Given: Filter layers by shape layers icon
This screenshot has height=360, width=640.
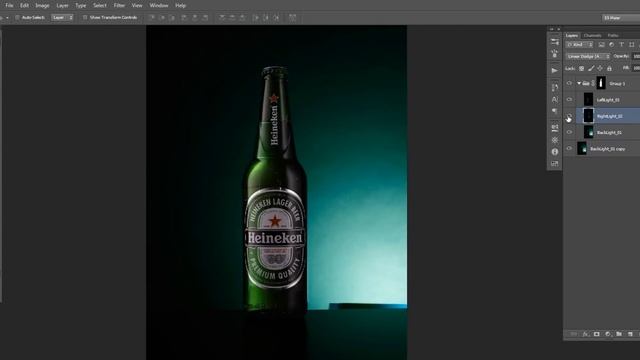Looking at the screenshot, I should click(x=632, y=44).
